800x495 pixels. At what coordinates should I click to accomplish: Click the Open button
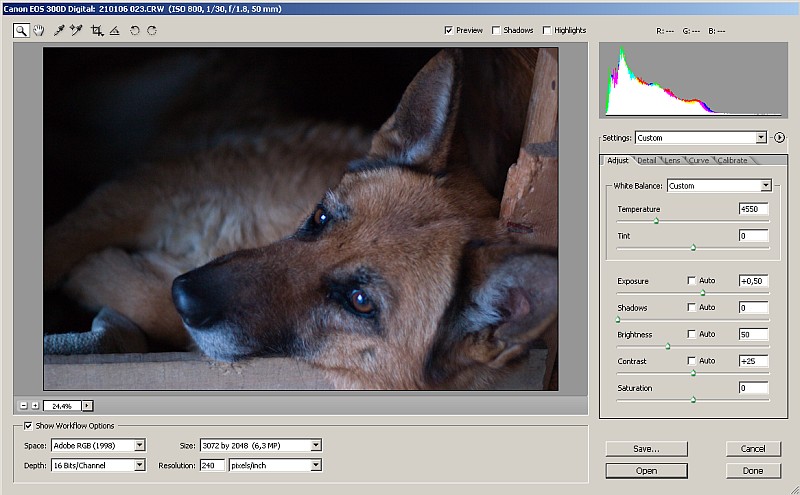(646, 470)
